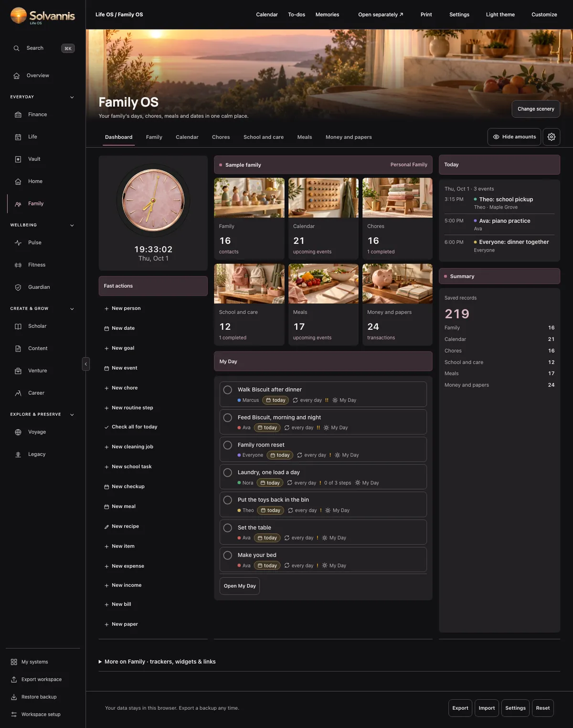Expand More on Family trackers disclosure
This screenshot has width=573, height=728.
pos(157,662)
